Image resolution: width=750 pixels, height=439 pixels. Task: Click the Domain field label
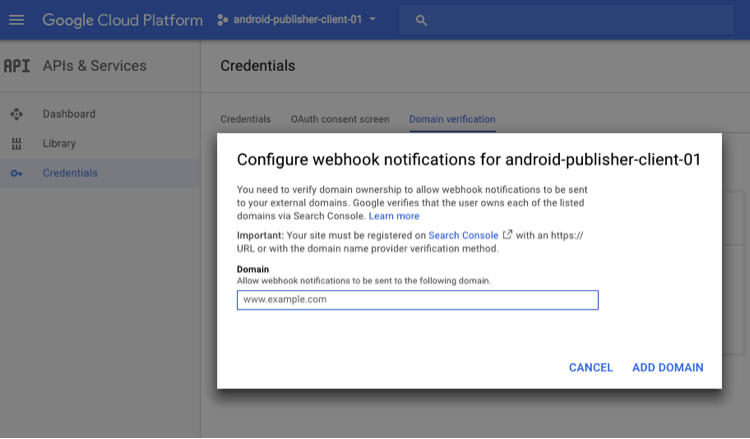pos(253,269)
